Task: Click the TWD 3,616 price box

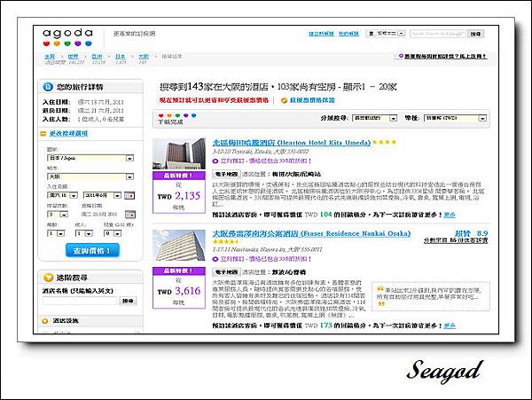Action: (x=179, y=288)
